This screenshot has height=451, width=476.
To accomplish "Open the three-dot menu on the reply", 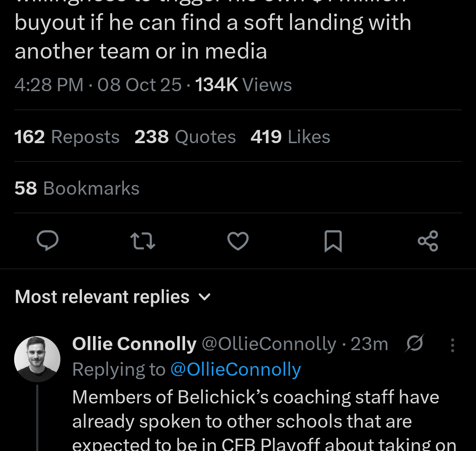I will pyautogui.click(x=452, y=345).
